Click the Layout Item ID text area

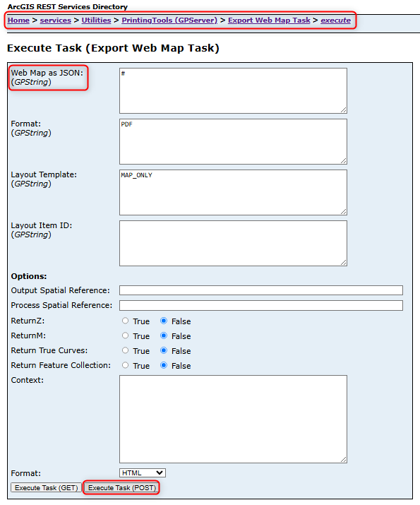pos(233,243)
